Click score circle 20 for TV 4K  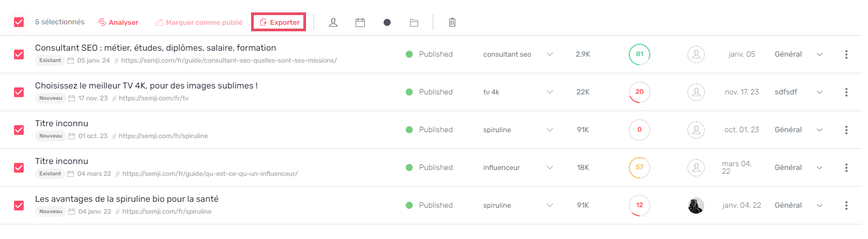(x=640, y=92)
